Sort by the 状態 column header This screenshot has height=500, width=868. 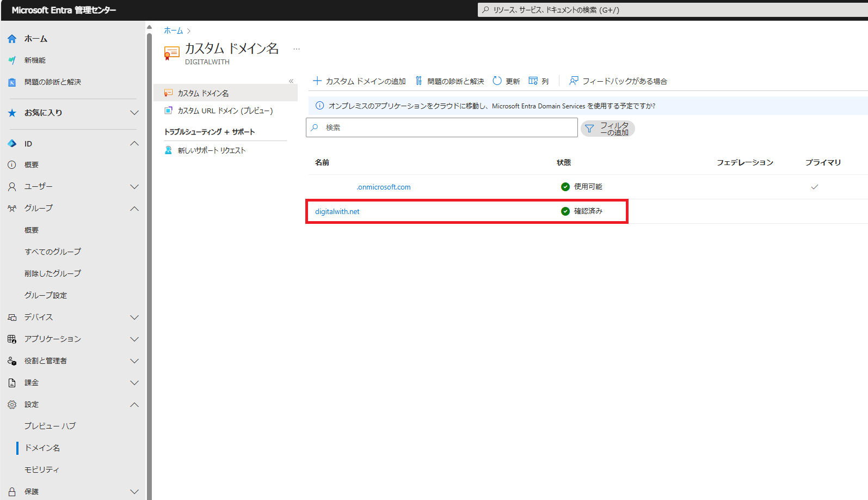pos(564,162)
